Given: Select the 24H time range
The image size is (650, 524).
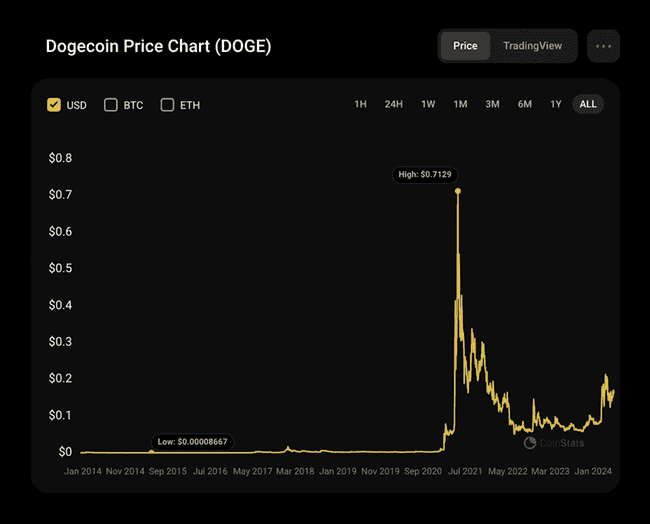Looking at the screenshot, I should (x=394, y=104).
